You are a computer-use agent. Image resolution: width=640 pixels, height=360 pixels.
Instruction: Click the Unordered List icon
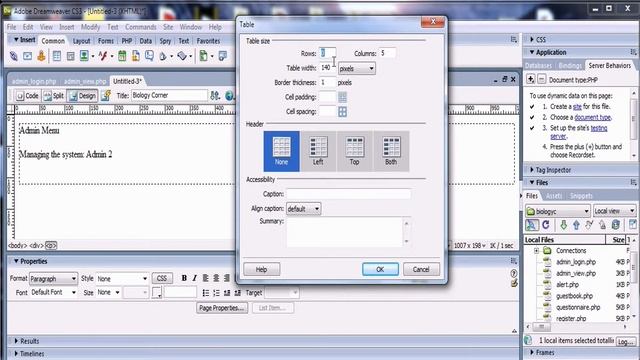click(x=206, y=293)
